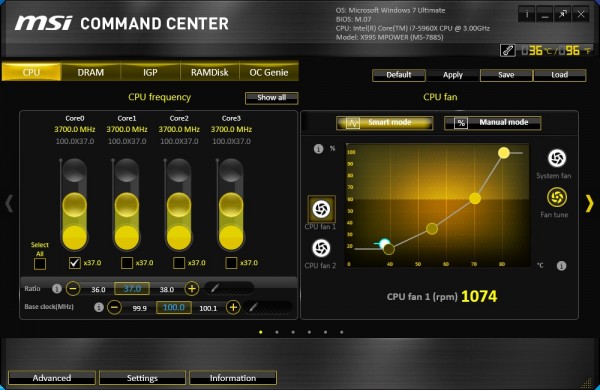
Task: Select the 99.9 base clock value
Action: [x=139, y=308]
